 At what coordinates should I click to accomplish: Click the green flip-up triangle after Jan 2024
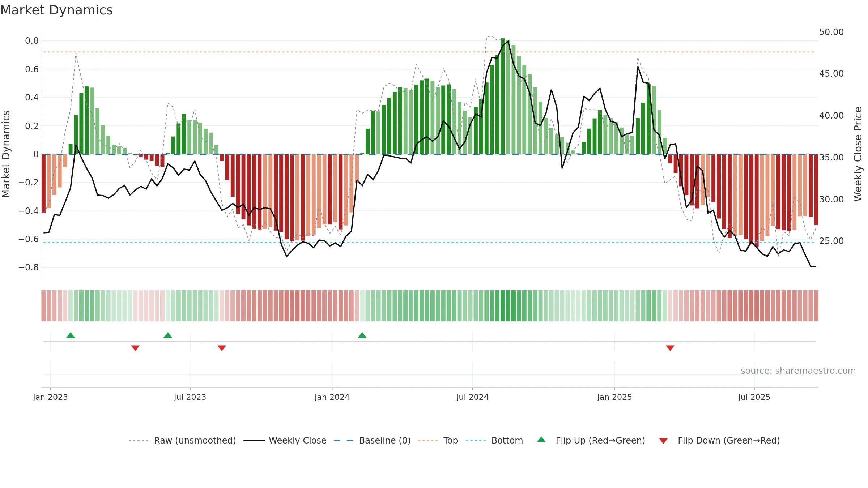coord(362,335)
